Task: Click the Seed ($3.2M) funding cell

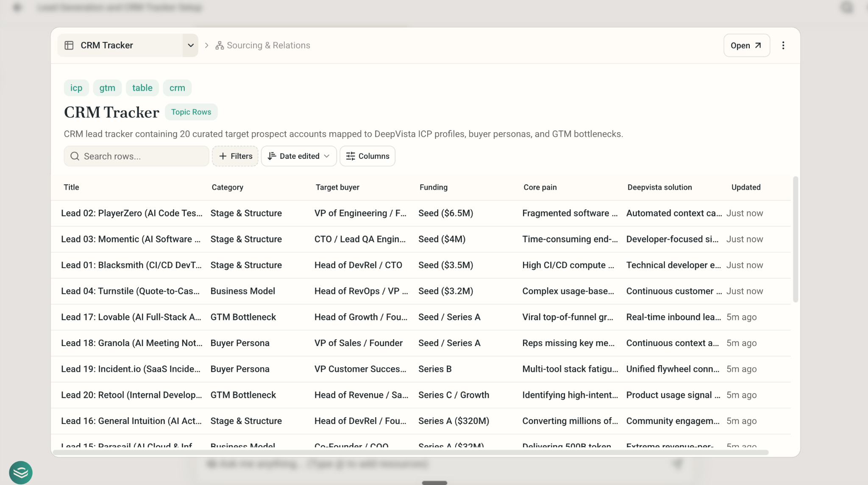Action: click(x=445, y=291)
